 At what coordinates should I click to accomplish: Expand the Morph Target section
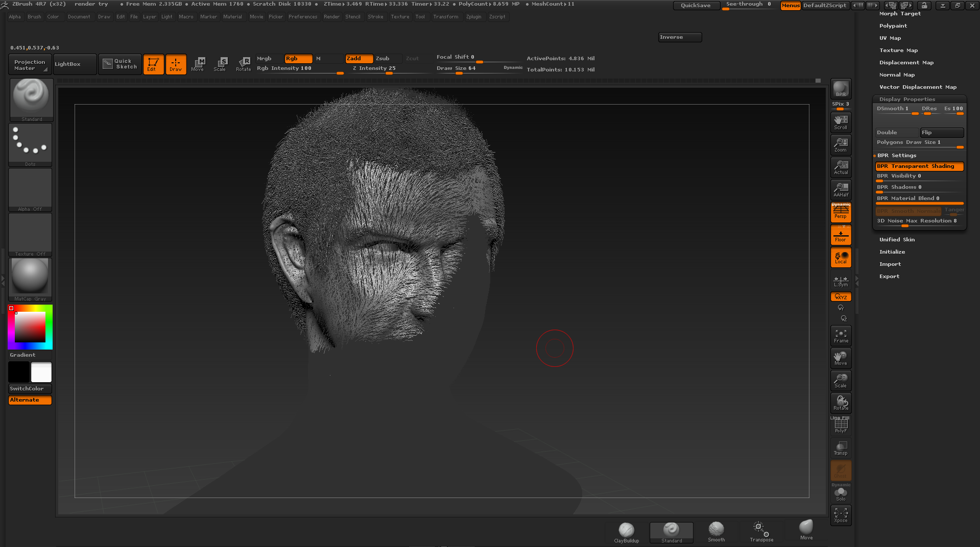[900, 14]
